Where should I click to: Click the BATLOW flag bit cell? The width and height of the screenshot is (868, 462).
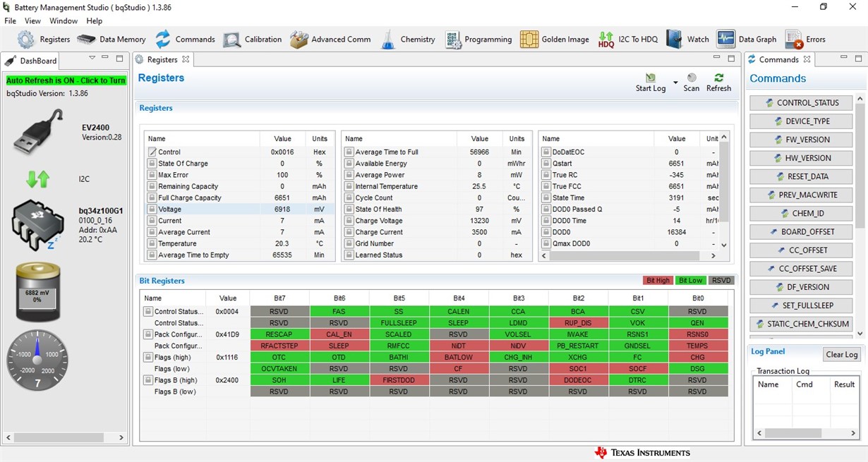[459, 358]
